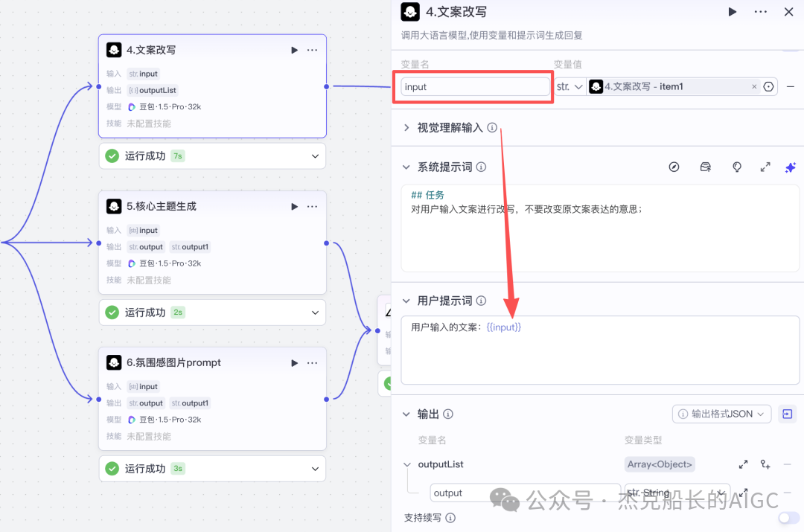This screenshot has width=804, height=532.
Task: Click the import output structure icon
Action: (788, 414)
